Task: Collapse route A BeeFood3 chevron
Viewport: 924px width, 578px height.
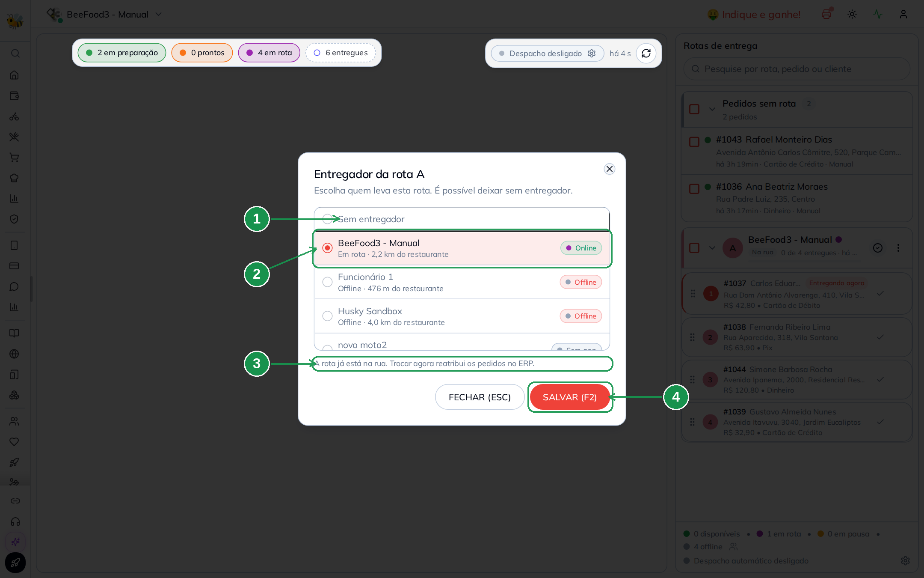Action: (x=712, y=248)
